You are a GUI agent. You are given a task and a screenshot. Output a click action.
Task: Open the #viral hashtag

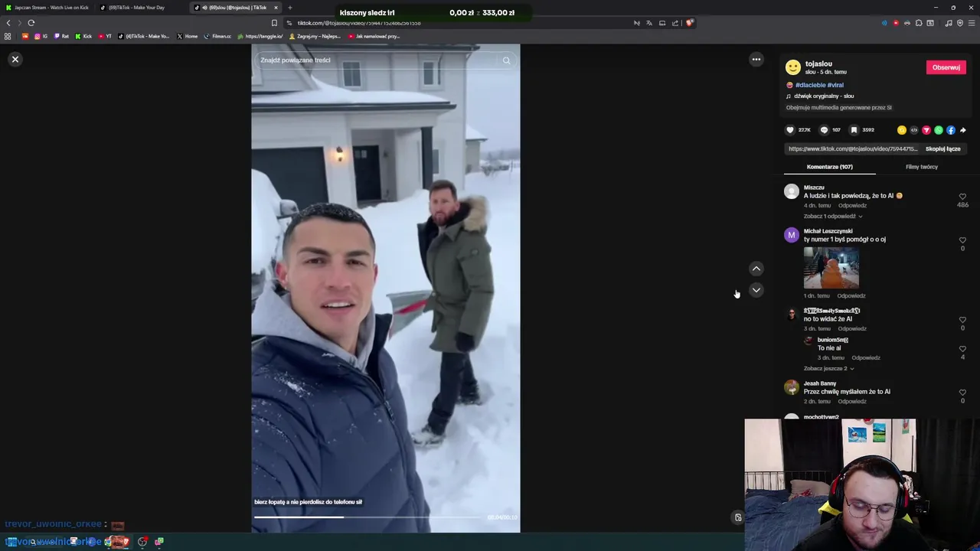(835, 85)
